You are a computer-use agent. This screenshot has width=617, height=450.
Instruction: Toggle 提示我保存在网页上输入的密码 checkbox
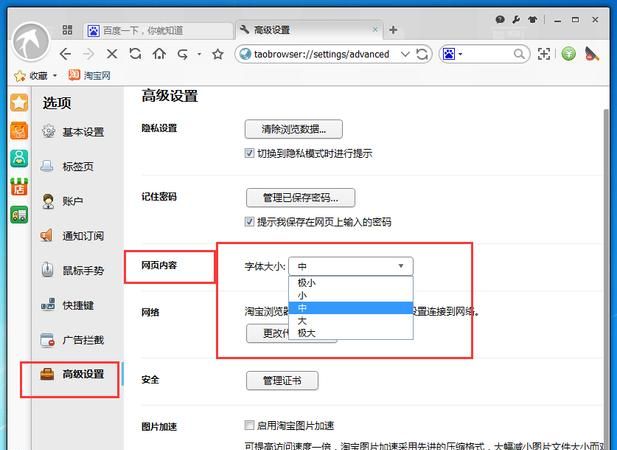249,221
